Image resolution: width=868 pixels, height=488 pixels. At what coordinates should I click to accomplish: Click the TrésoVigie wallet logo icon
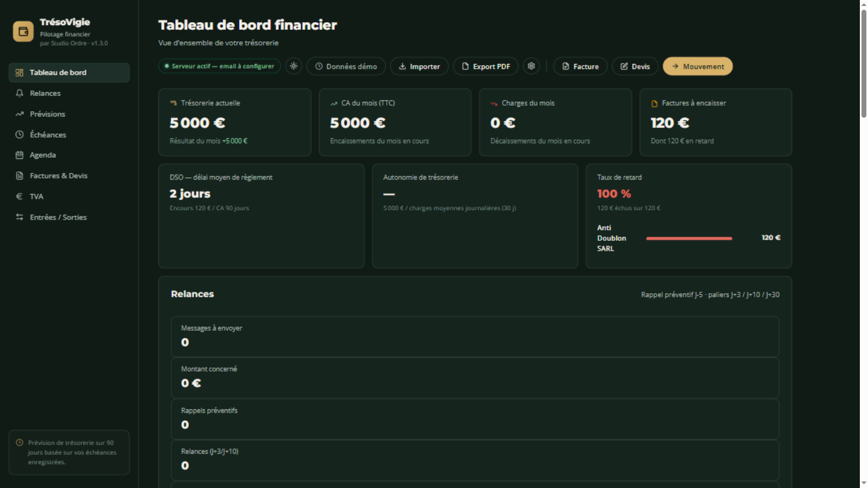(23, 31)
